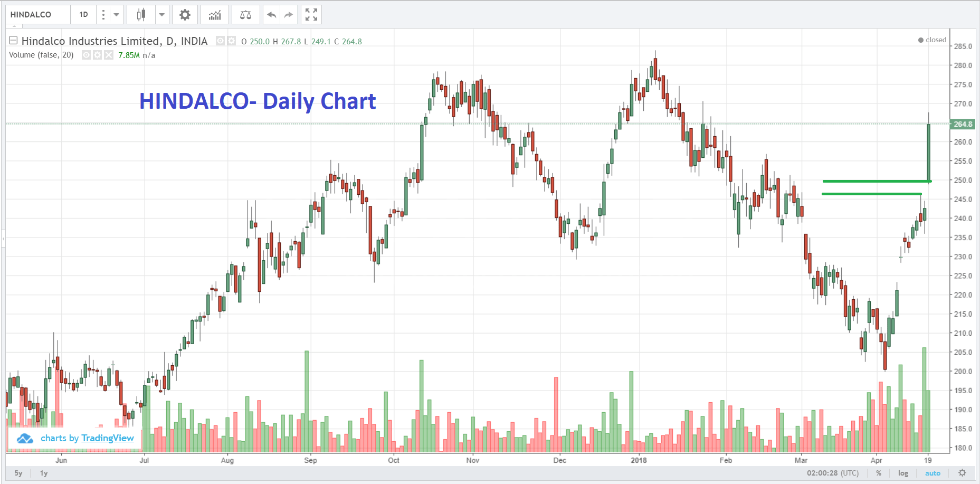The height and width of the screenshot is (484, 980).
Task: Collapse the Hindalco legend box
Action: point(14,41)
